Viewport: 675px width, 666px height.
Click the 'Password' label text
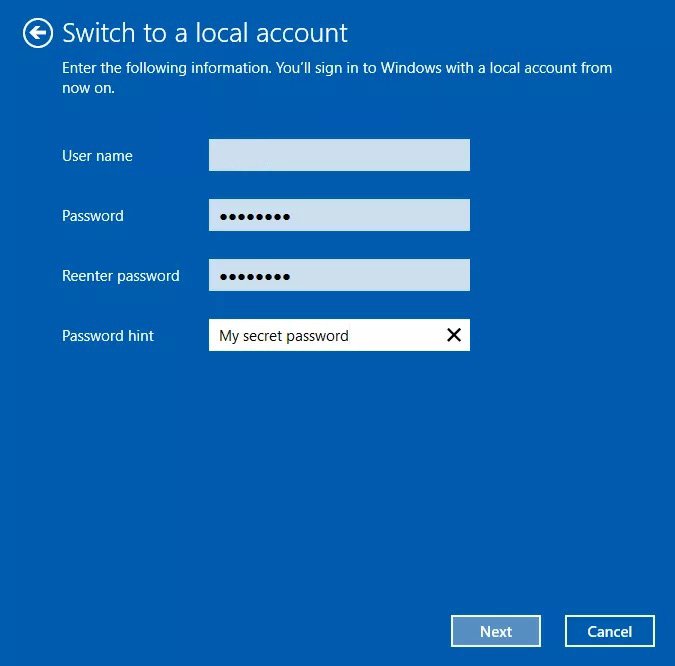click(93, 216)
